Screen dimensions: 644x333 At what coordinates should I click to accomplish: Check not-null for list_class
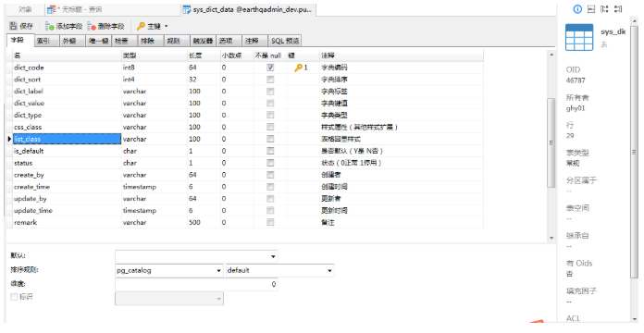point(270,139)
